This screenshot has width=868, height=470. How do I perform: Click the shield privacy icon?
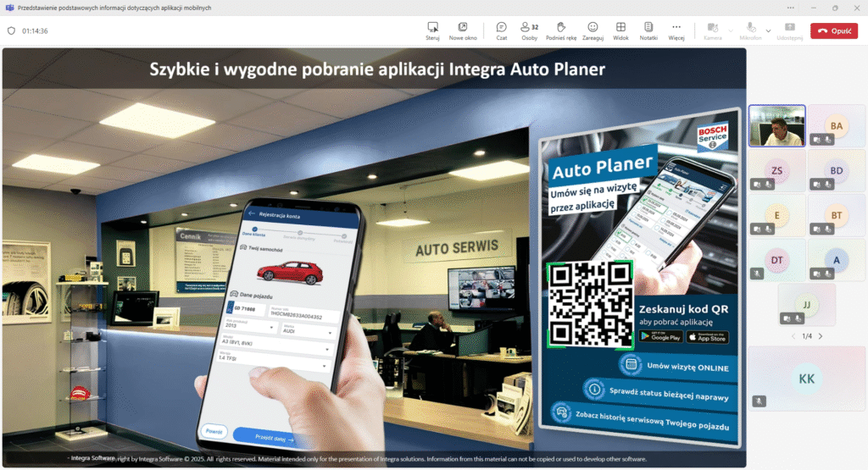point(11,31)
